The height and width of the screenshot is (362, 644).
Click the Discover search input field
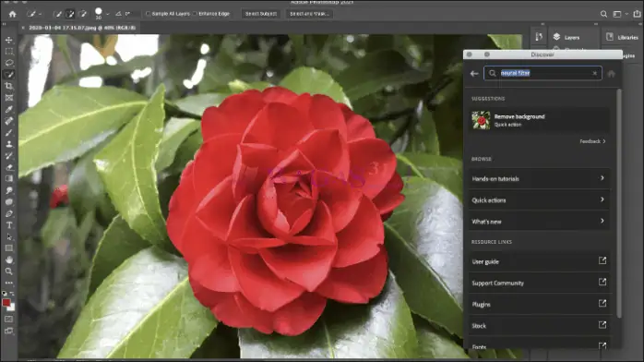pyautogui.click(x=543, y=73)
